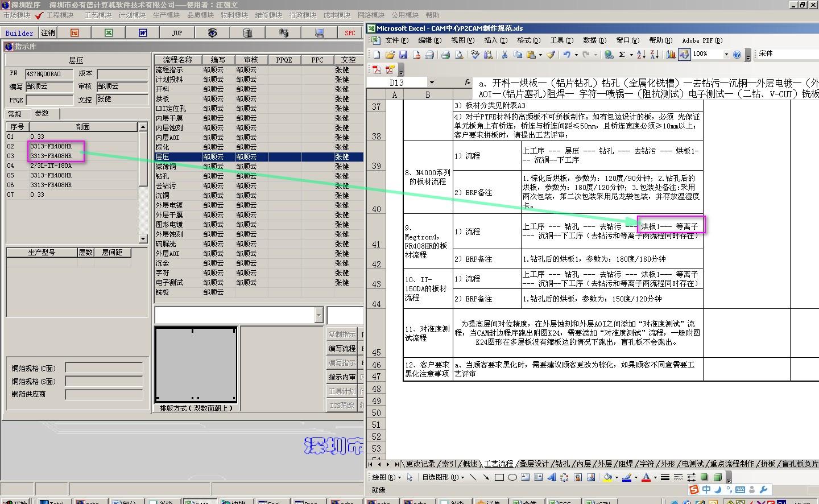The width and height of the screenshot is (819, 504).
Task: Sort descending Z-A icon in Excel
Action: click(654, 55)
